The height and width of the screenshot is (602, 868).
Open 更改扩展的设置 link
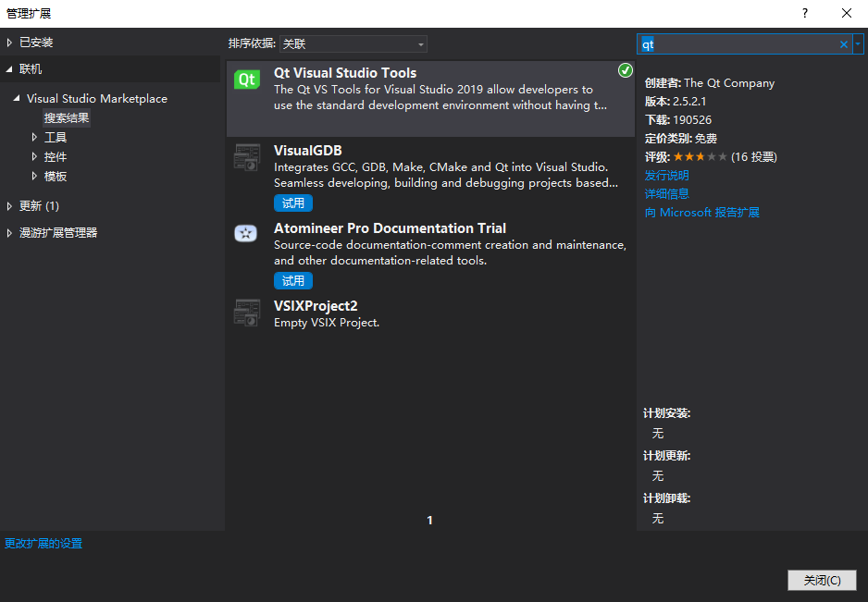43,544
